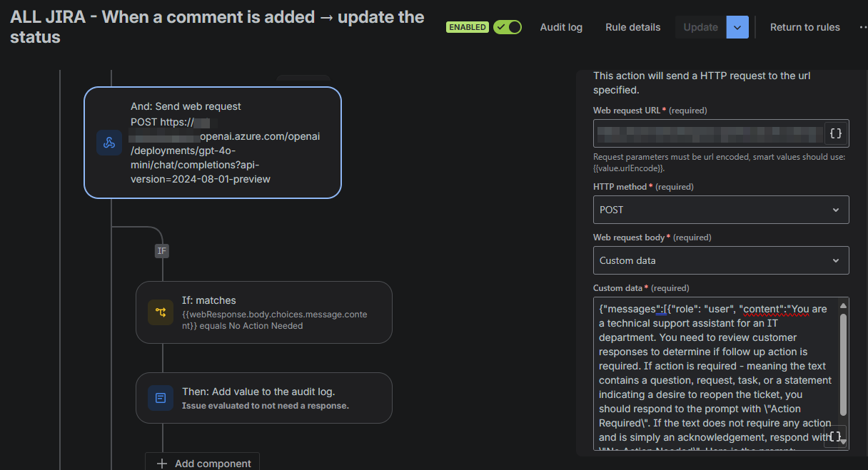Open smart values picker for Web request URL
The height and width of the screenshot is (470, 868).
point(834,133)
